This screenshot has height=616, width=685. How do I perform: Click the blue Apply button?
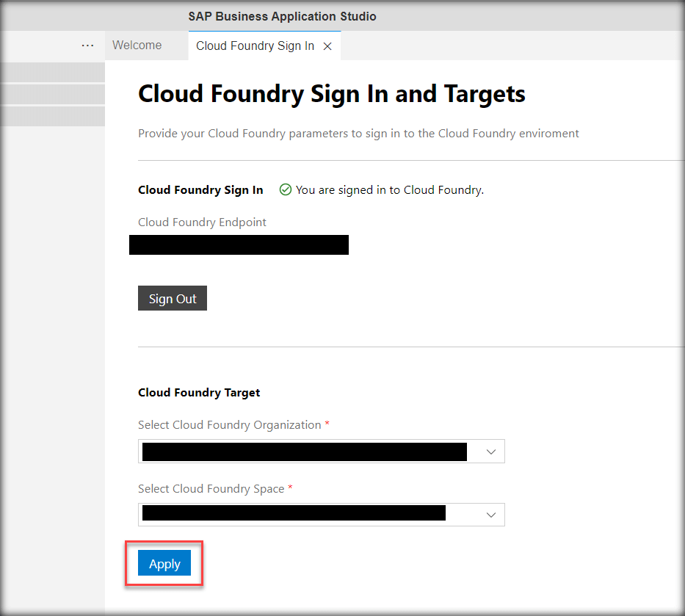tap(164, 563)
